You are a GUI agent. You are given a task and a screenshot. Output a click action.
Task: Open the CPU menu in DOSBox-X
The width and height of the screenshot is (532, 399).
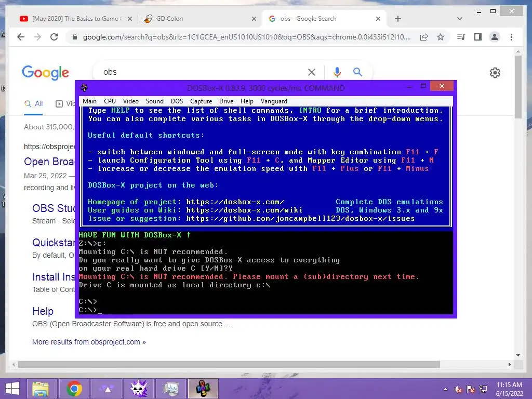pos(110,101)
